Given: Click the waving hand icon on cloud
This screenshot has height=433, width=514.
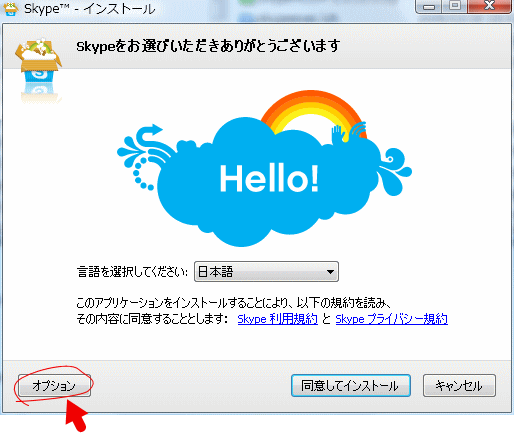Looking at the screenshot, I should [338, 133].
